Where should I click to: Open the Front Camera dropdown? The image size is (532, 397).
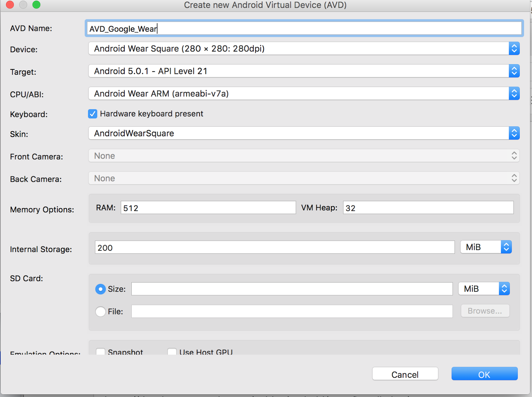[304, 156]
